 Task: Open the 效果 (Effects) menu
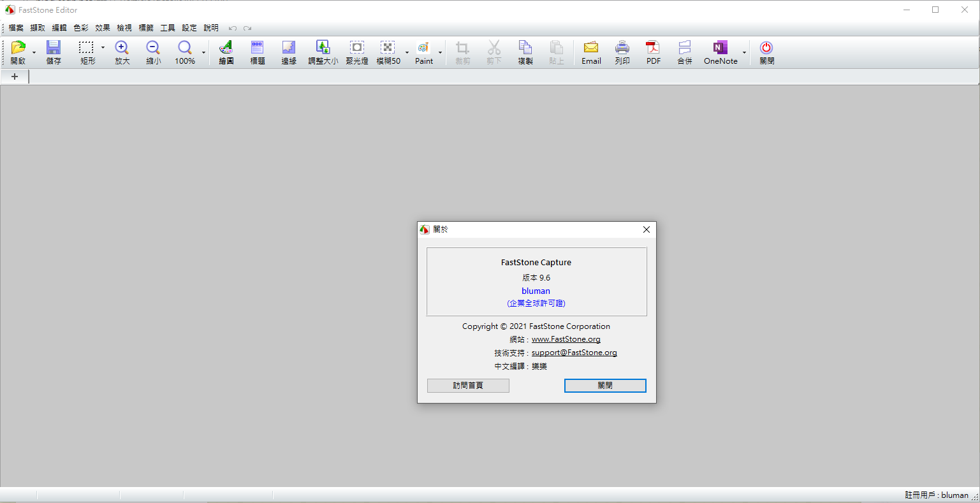tap(103, 28)
